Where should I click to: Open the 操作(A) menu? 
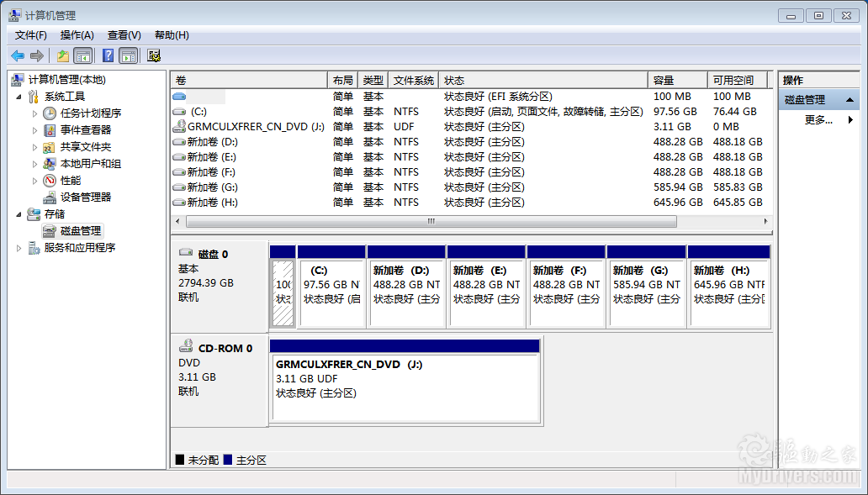77,35
